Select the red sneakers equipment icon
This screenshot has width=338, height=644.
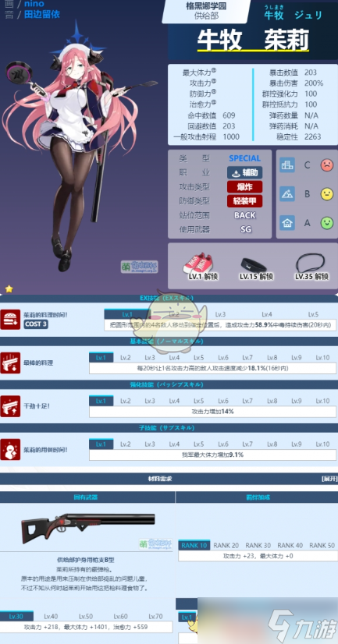pos(197,264)
